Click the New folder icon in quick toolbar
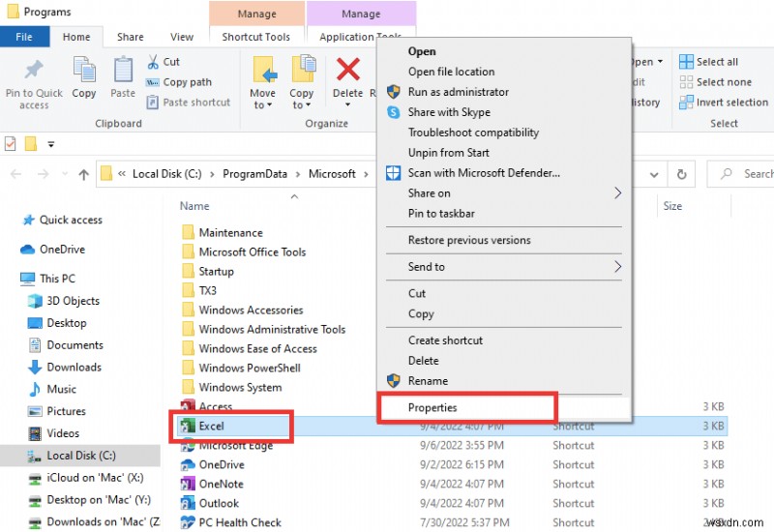Image resolution: width=774 pixels, height=532 pixels. pos(31,144)
